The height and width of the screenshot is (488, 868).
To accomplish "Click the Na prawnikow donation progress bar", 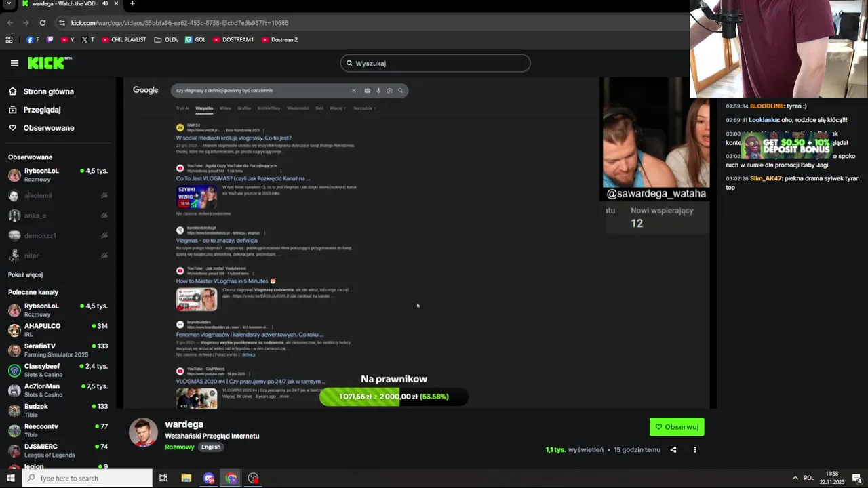I will 394,396.
